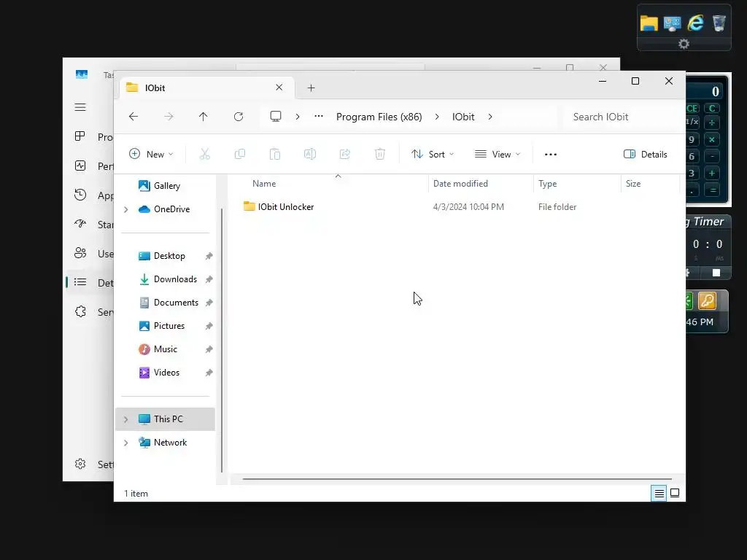Viewport: 747px width, 560px height.
Task: Open Recycle Bin gadget icon
Action: click(x=719, y=23)
